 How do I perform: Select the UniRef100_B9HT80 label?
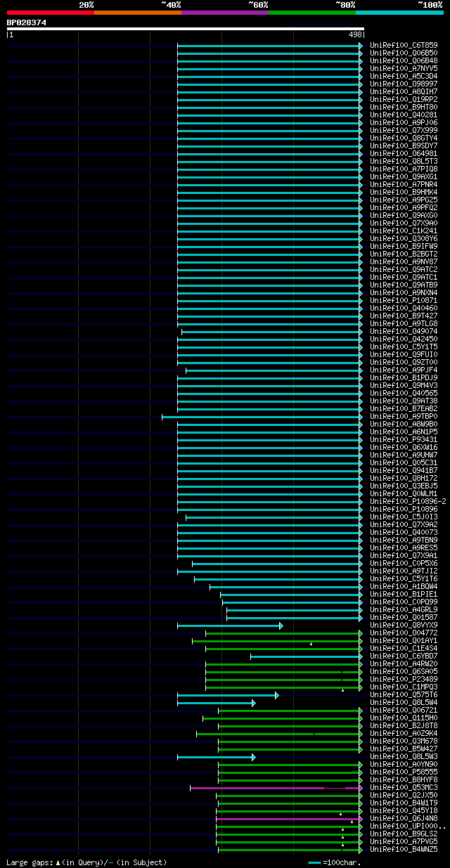[404, 107]
